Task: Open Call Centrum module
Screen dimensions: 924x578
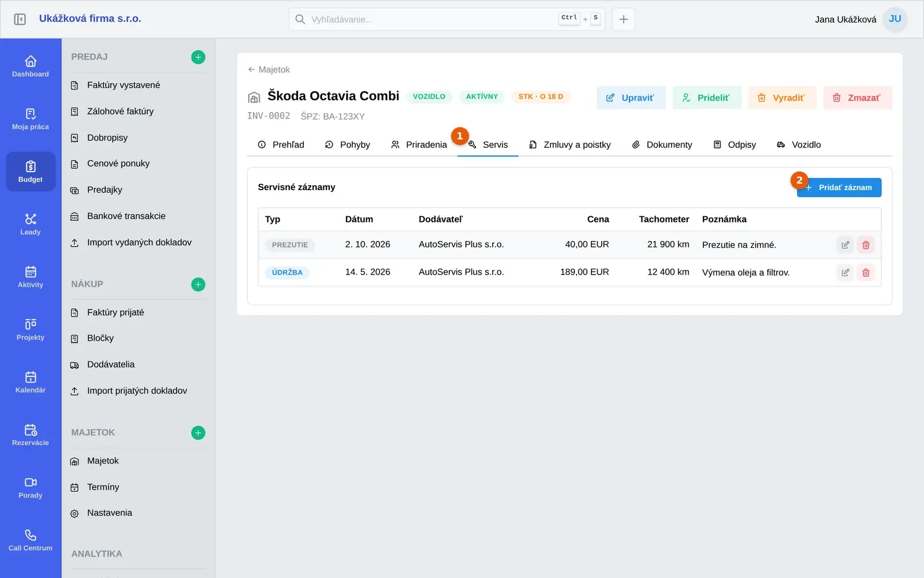Action: 31,540
